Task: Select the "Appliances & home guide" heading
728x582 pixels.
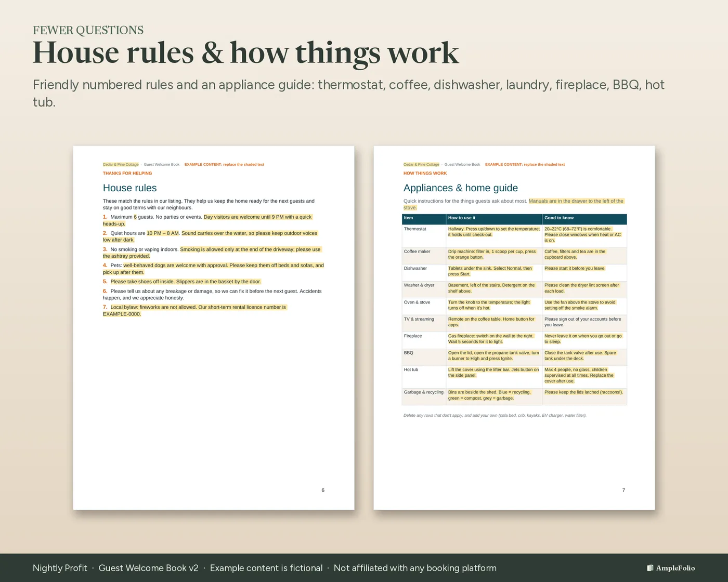Action: tap(461, 188)
